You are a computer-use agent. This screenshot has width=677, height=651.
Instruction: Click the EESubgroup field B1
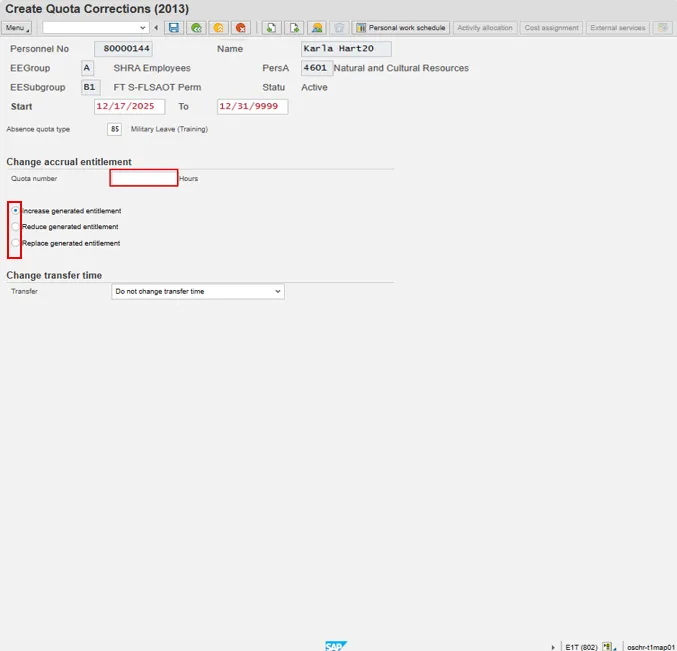91,87
